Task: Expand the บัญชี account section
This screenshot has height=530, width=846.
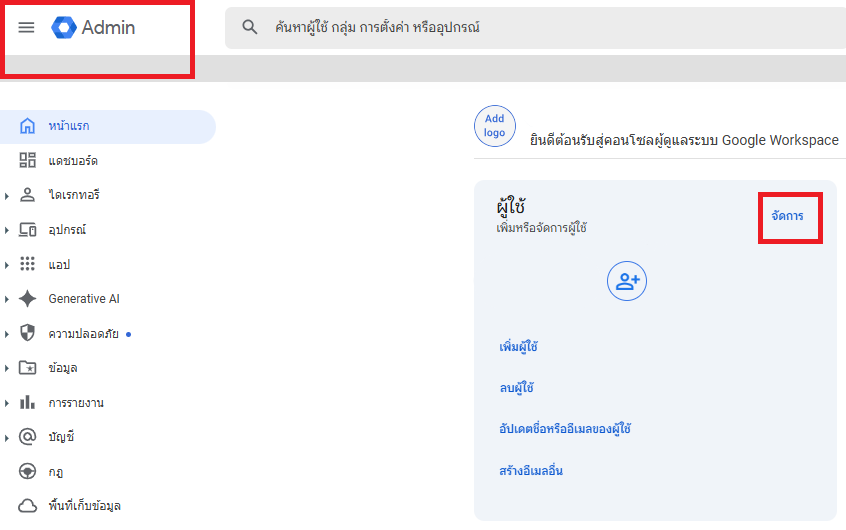Action: [x=7, y=437]
